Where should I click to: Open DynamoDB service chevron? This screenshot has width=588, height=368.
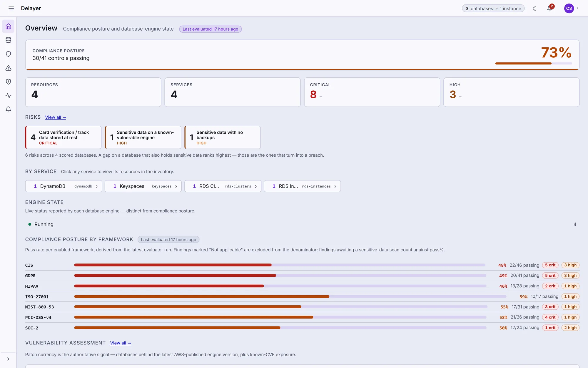click(96, 186)
